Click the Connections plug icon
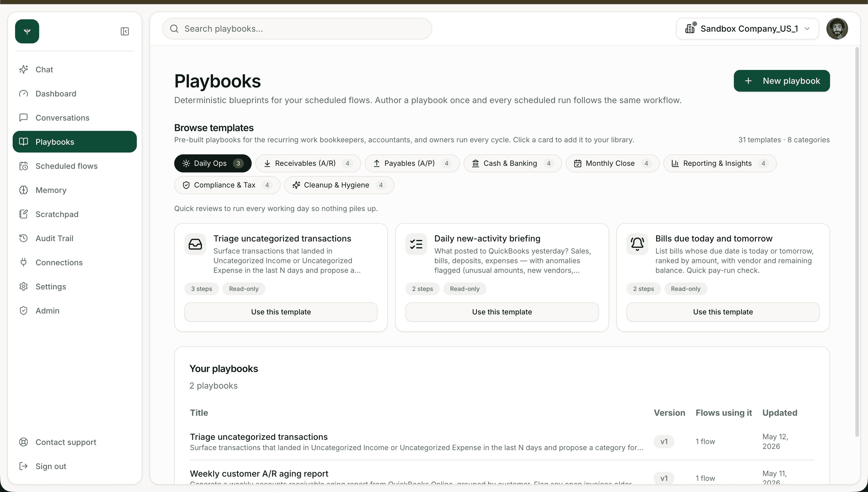This screenshot has height=492, width=868. click(x=23, y=262)
